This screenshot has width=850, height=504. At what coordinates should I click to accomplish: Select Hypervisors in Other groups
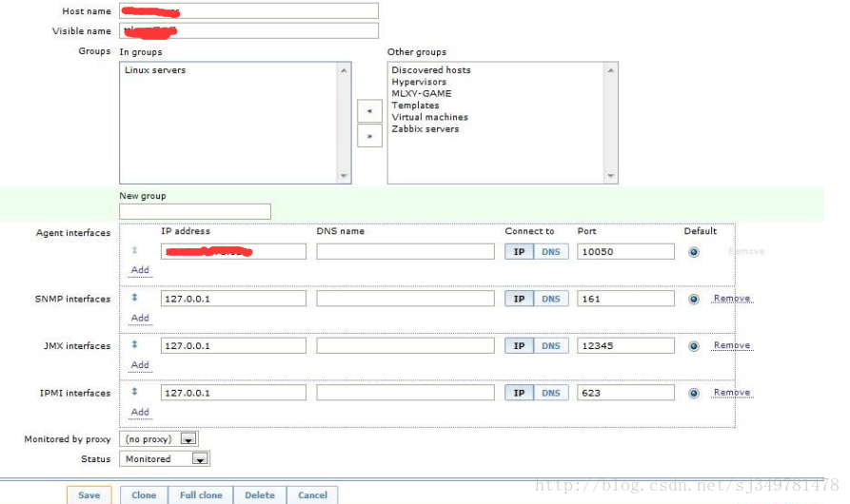pyautogui.click(x=419, y=82)
